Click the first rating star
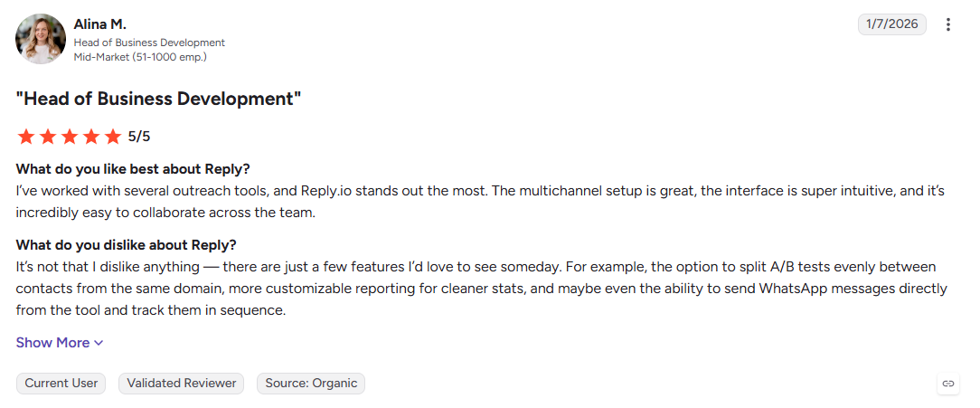This screenshot has height=408, width=980. click(x=25, y=137)
